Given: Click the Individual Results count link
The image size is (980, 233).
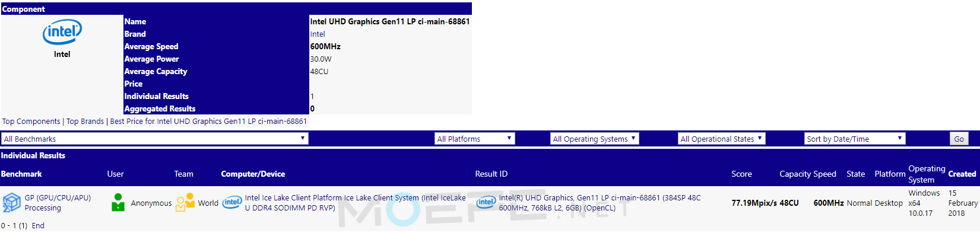Looking at the screenshot, I should tap(312, 97).
